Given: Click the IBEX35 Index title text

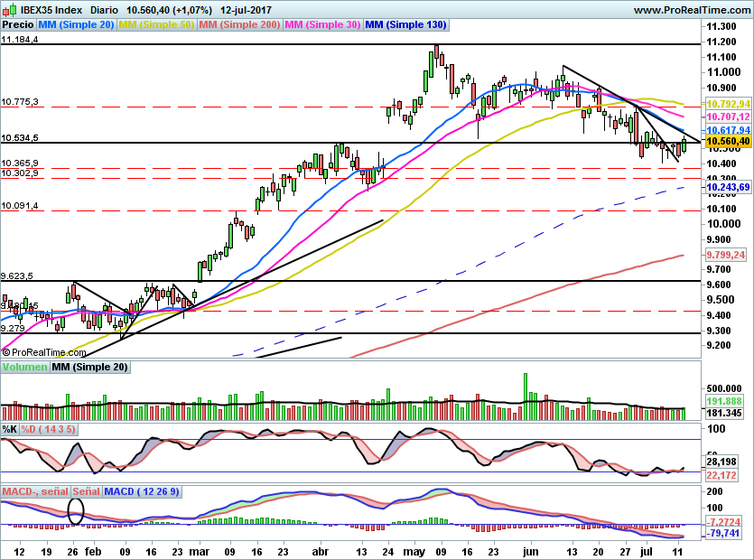Looking at the screenshot, I should pyautogui.click(x=50, y=10).
